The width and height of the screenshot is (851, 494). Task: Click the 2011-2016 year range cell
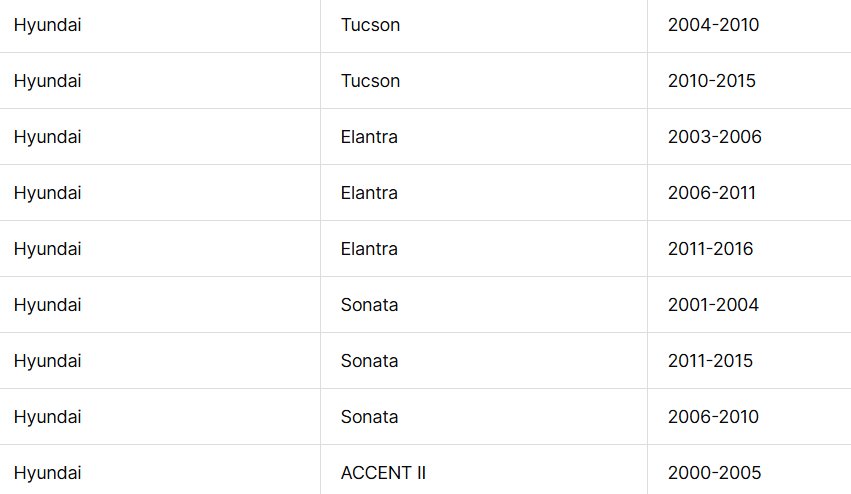(711, 249)
